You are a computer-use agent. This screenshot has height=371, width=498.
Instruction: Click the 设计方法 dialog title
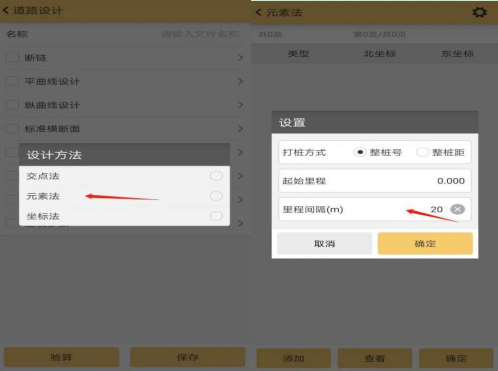point(54,155)
